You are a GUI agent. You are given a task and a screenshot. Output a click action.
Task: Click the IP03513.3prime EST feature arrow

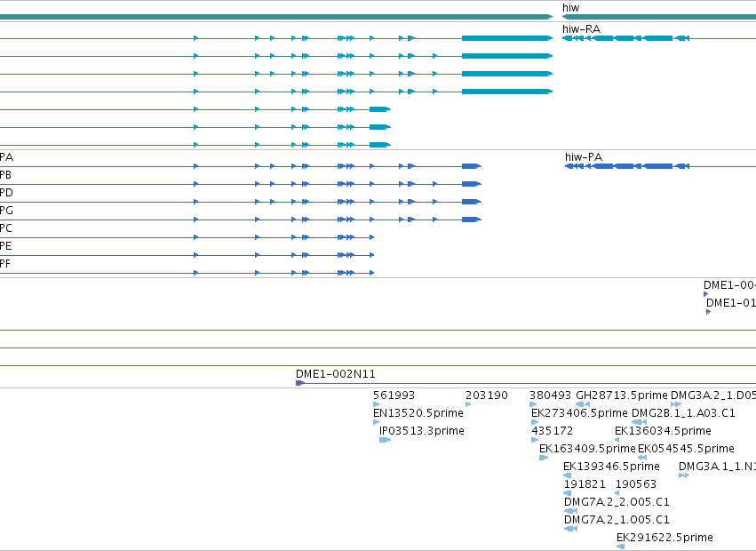pyautogui.click(x=385, y=440)
